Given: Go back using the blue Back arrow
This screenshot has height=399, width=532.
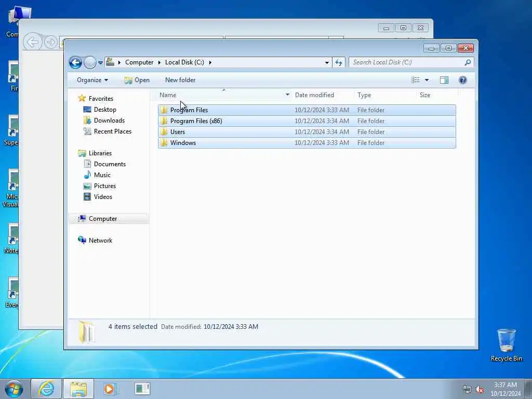Looking at the screenshot, I should coord(75,62).
